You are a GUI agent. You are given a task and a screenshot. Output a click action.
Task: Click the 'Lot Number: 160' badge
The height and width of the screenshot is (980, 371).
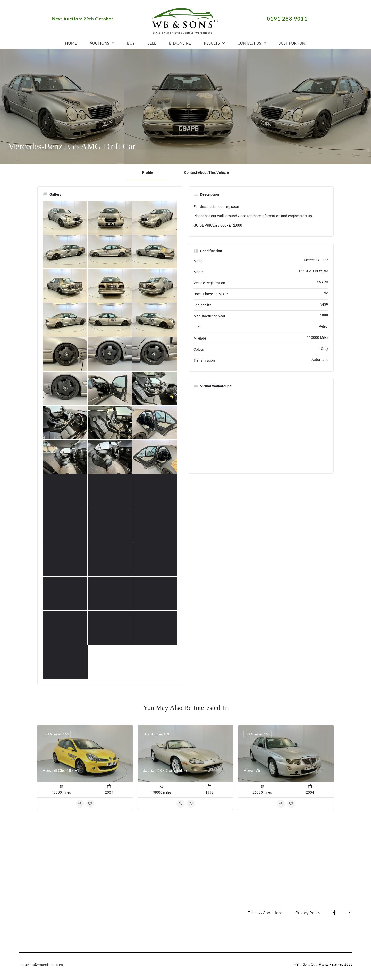(x=56, y=734)
